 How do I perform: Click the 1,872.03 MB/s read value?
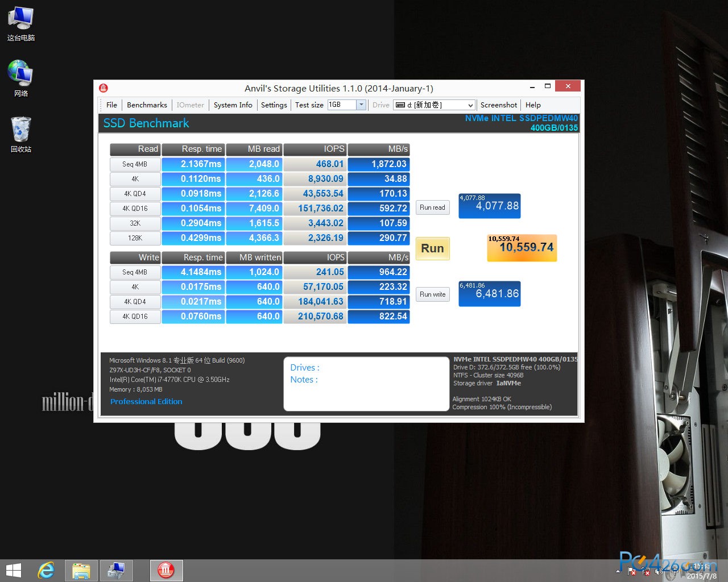pyautogui.click(x=379, y=164)
